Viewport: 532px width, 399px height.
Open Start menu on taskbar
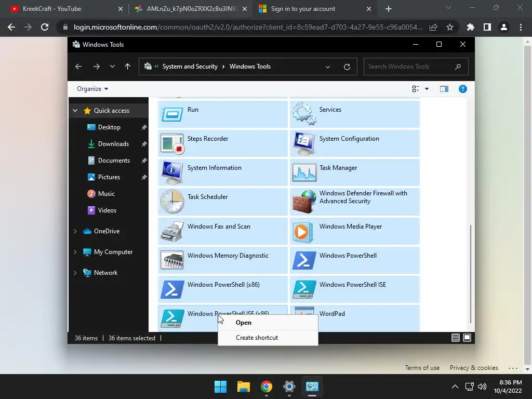click(220, 387)
